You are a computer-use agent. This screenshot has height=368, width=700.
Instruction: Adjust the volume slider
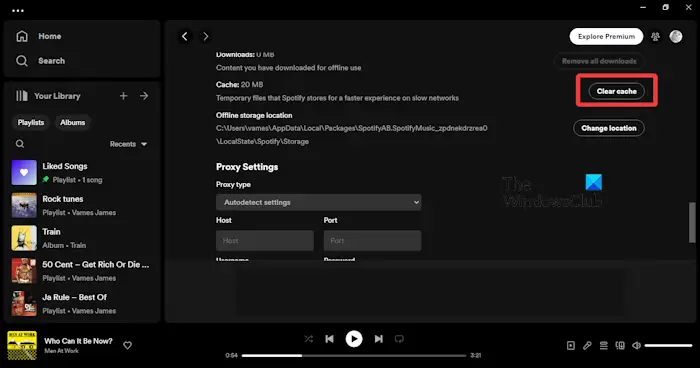tap(668, 345)
